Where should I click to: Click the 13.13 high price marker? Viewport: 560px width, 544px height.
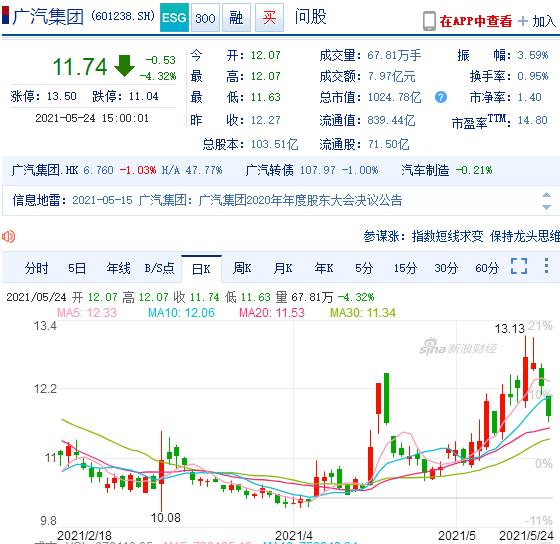pos(509,329)
